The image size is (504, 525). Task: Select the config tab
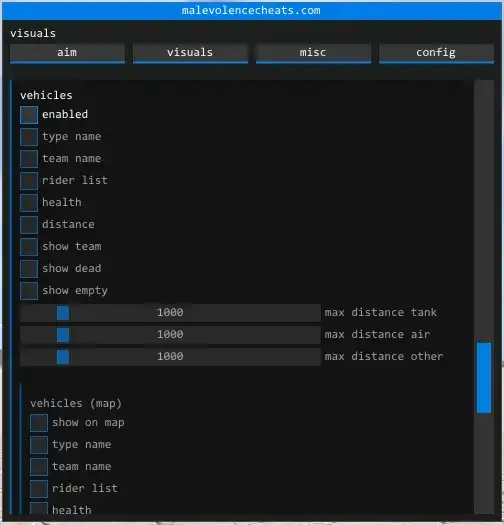click(436, 53)
